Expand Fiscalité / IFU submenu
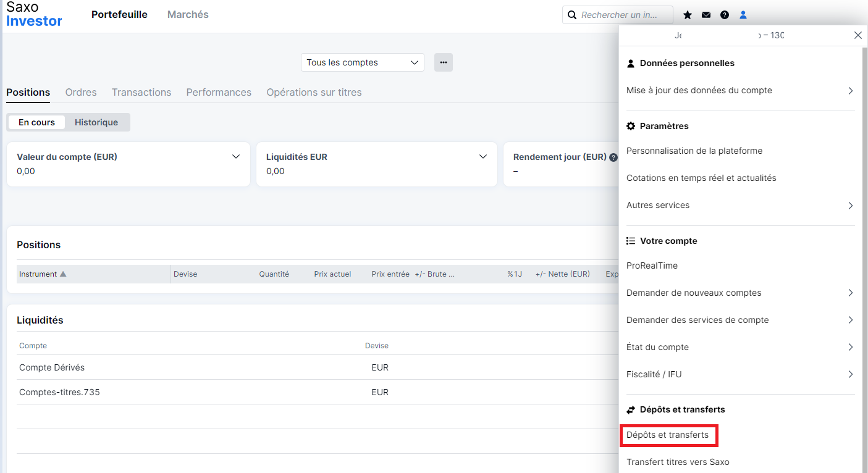The height and width of the screenshot is (473, 868). click(x=740, y=374)
